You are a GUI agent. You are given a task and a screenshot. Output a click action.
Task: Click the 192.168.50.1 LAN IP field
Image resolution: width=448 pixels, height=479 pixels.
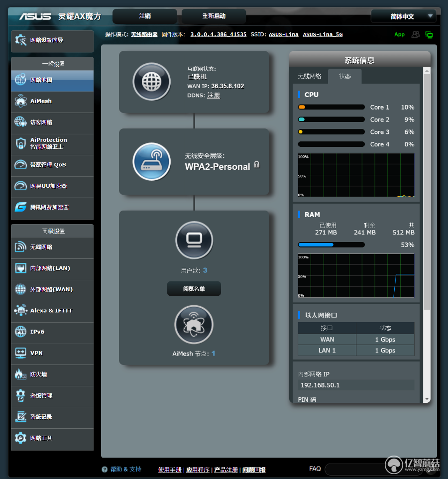[x=356, y=385]
